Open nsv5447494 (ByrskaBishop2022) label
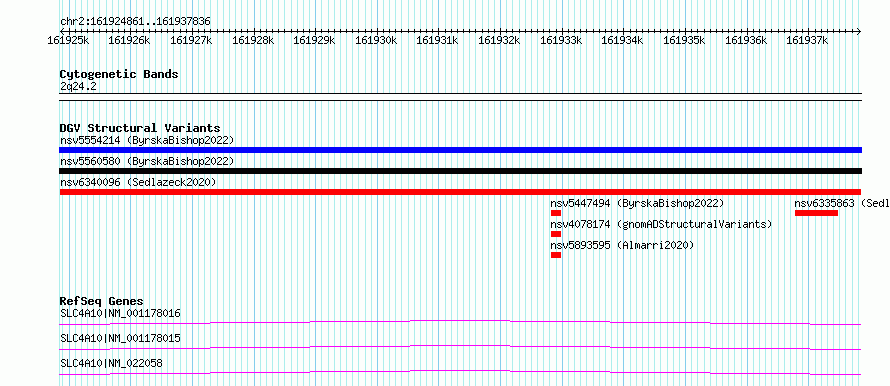 [637, 203]
